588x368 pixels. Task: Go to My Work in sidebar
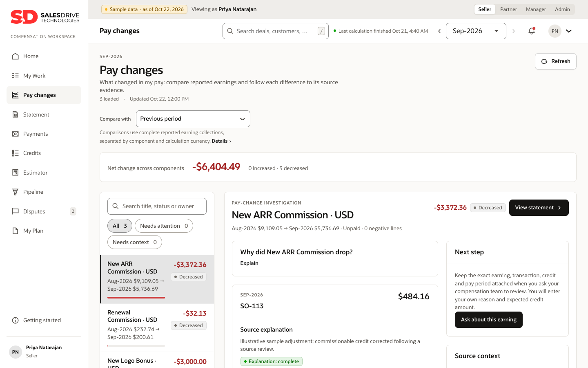tap(44, 76)
